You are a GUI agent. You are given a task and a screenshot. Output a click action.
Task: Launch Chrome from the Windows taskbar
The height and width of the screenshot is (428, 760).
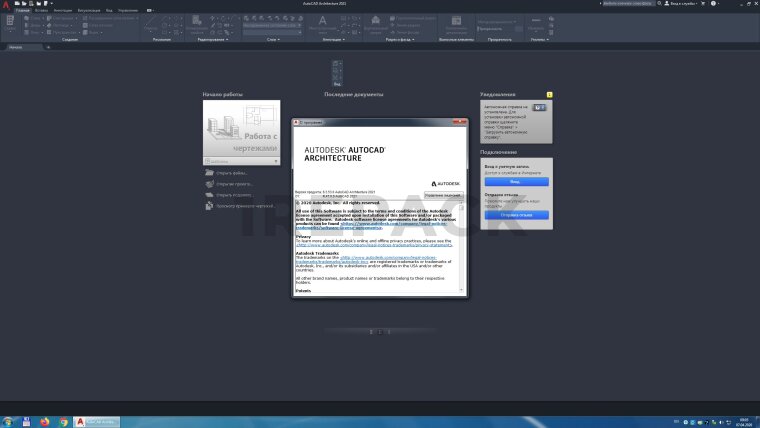(x=64, y=420)
